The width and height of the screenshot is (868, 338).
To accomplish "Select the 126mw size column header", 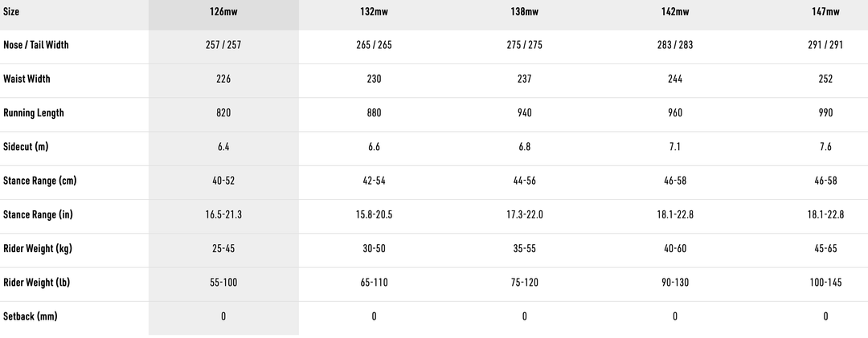I will [x=223, y=12].
